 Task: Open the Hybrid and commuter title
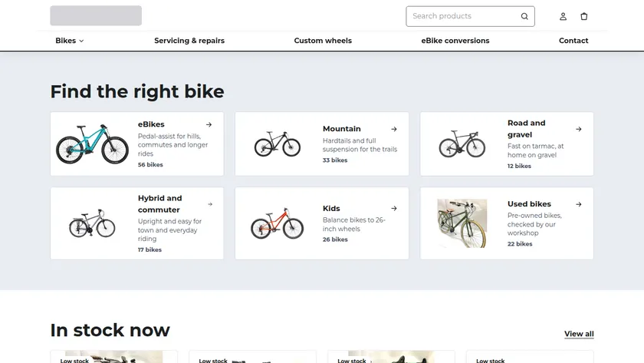159,204
